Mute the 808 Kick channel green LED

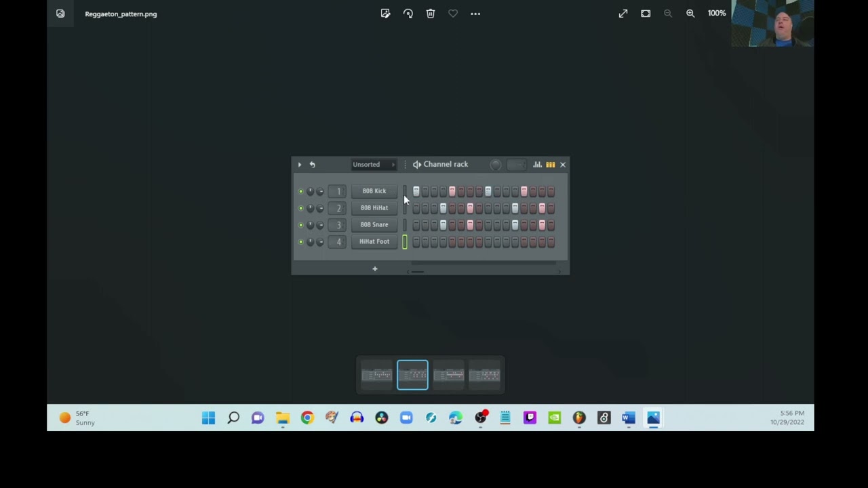[x=301, y=191]
